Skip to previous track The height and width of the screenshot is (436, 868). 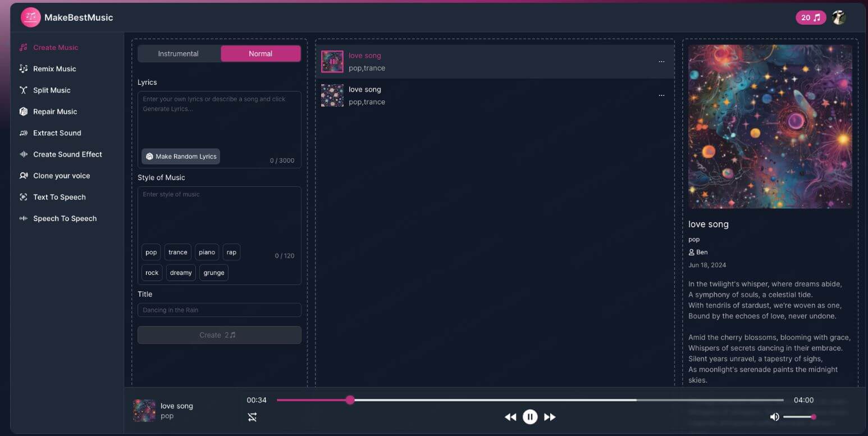[510, 417]
